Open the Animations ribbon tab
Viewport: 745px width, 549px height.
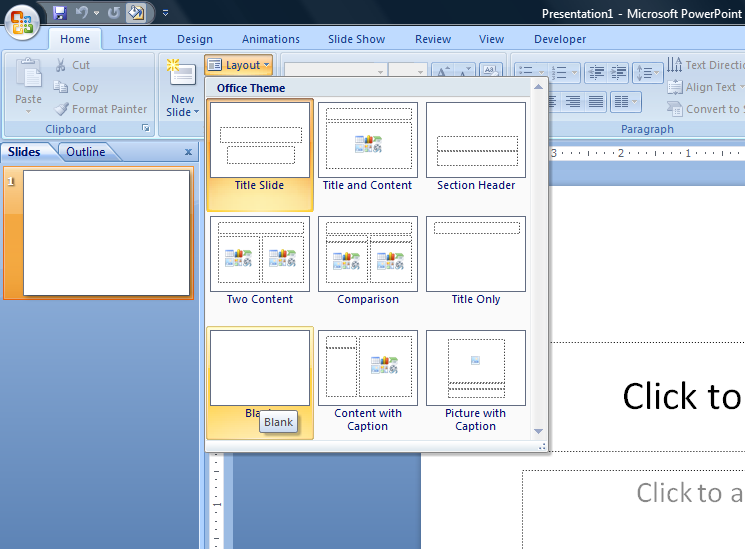[x=271, y=39]
